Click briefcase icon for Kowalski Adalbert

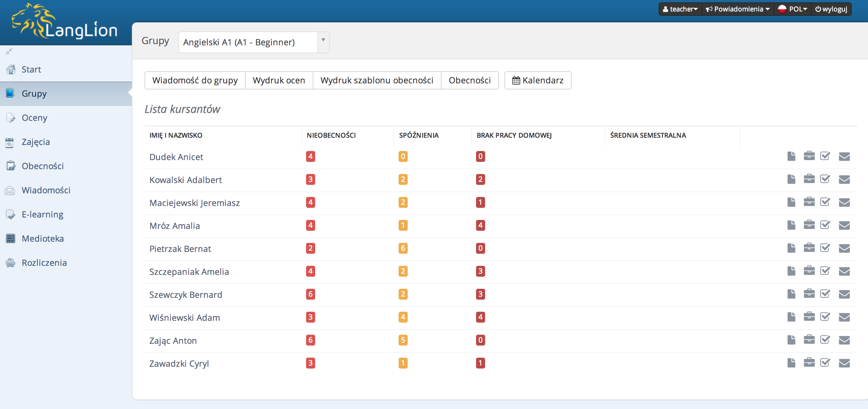click(x=809, y=179)
